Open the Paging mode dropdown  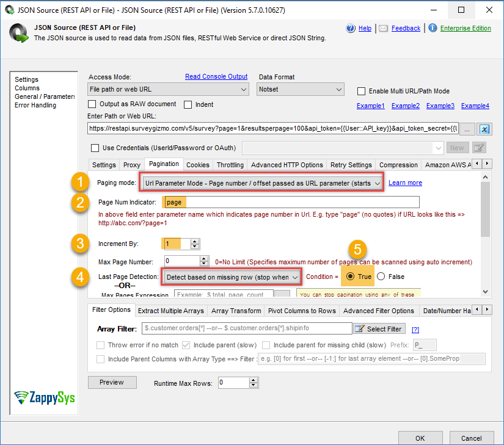(262, 183)
